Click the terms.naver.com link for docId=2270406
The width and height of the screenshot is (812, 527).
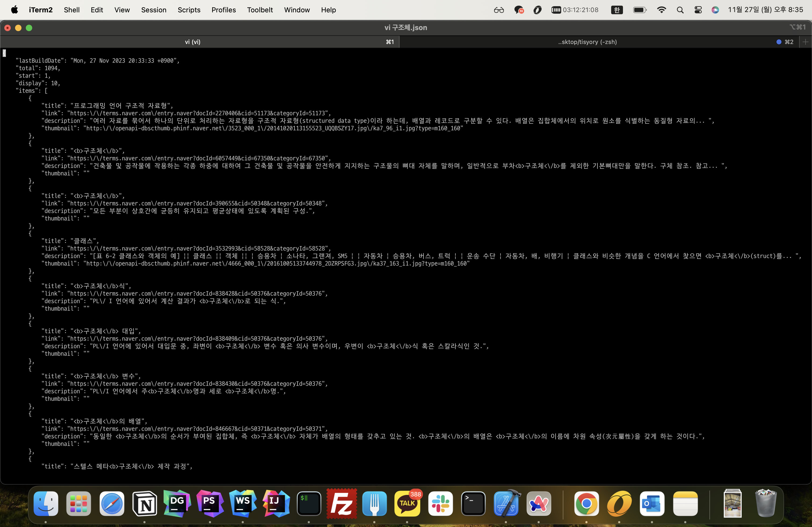(x=198, y=113)
